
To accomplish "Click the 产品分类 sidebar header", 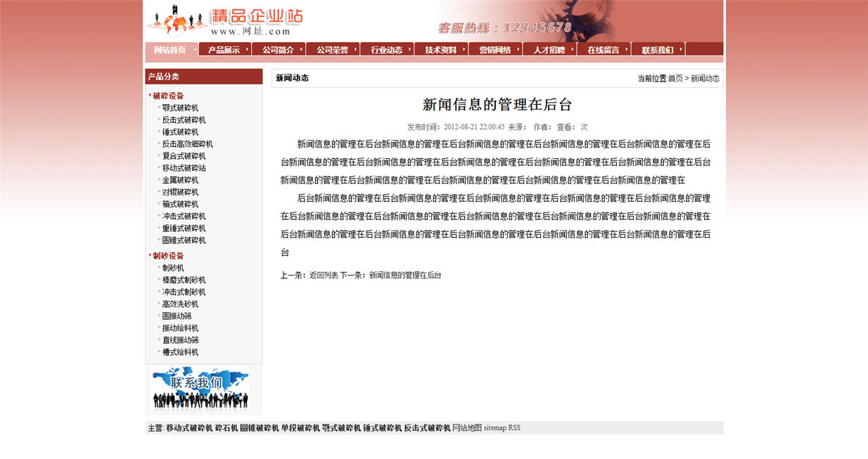I will (204, 77).
